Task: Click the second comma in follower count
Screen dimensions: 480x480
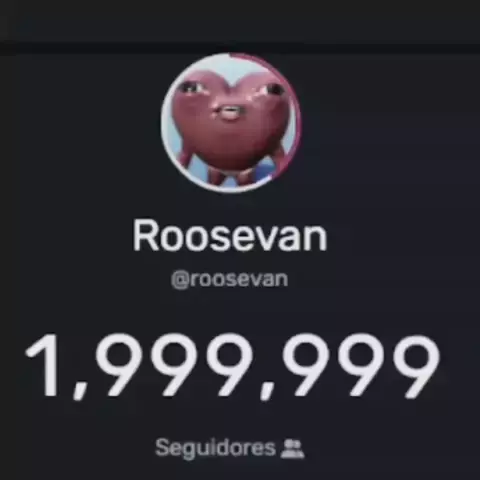Action: (267, 389)
